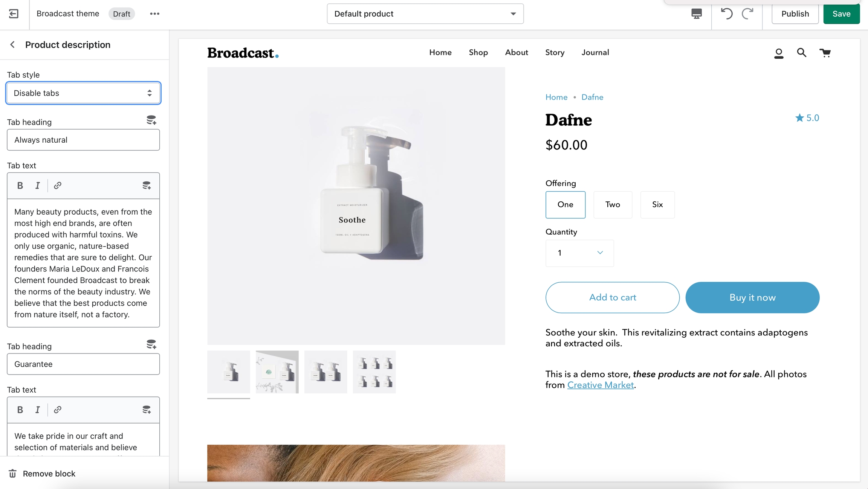Redo the last change

(747, 14)
